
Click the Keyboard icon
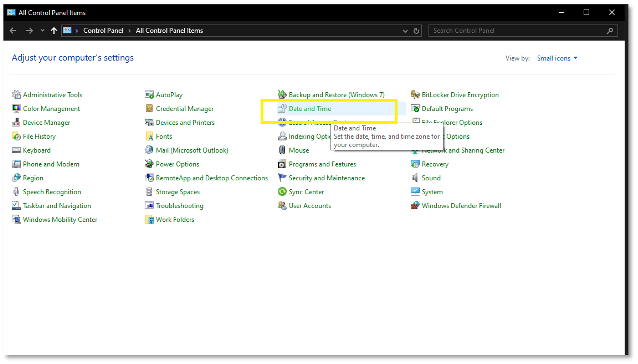click(x=16, y=150)
